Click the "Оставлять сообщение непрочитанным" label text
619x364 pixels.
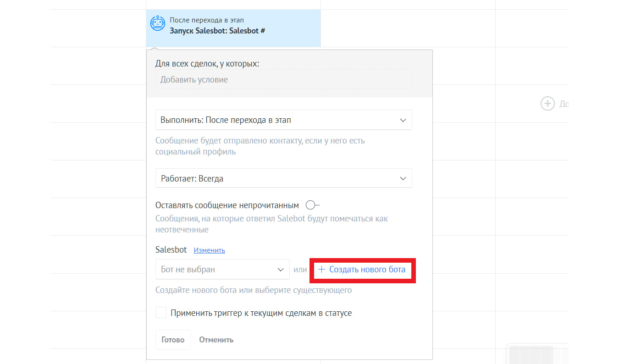click(227, 205)
